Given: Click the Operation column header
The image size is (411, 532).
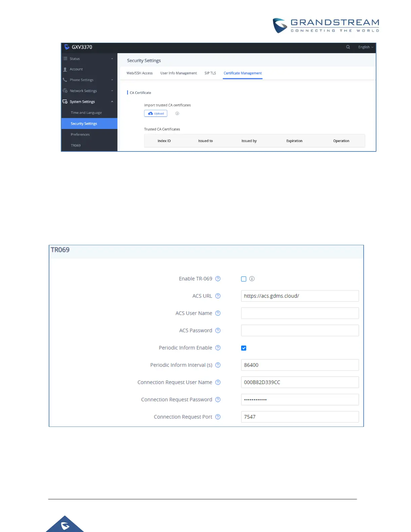Looking at the screenshot, I should tap(341, 141).
